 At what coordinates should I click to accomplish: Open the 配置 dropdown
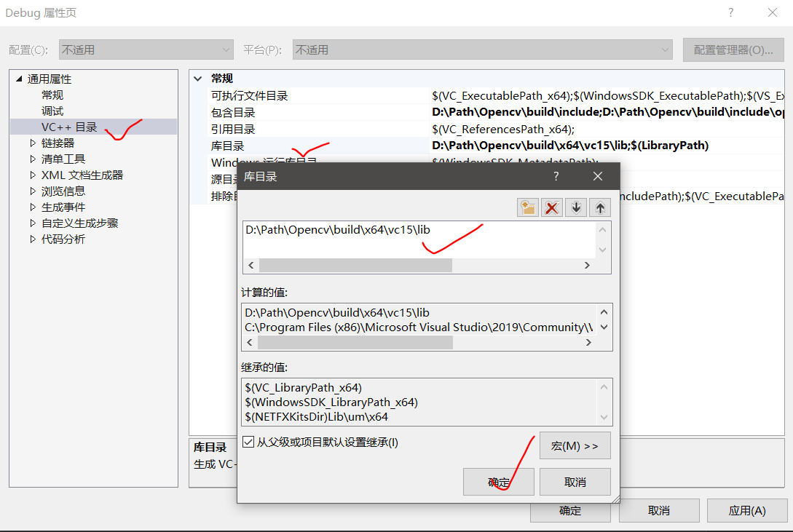[x=146, y=50]
